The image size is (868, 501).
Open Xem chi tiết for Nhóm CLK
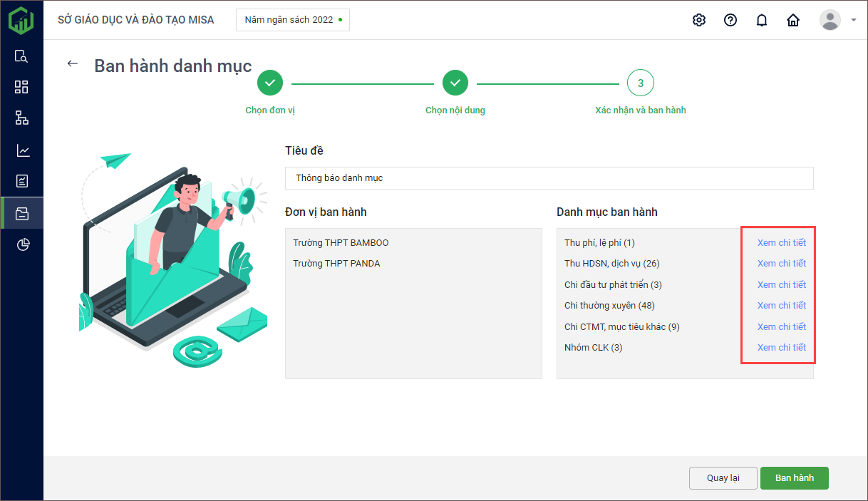tap(781, 348)
